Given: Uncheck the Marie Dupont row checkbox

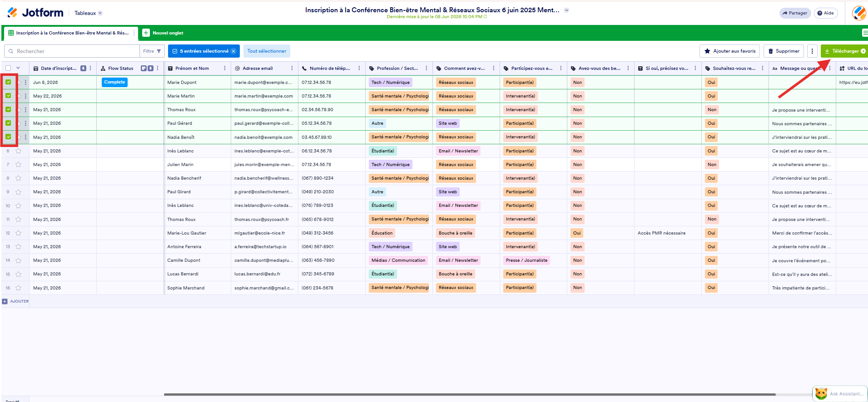Looking at the screenshot, I should pyautogui.click(x=8, y=82).
